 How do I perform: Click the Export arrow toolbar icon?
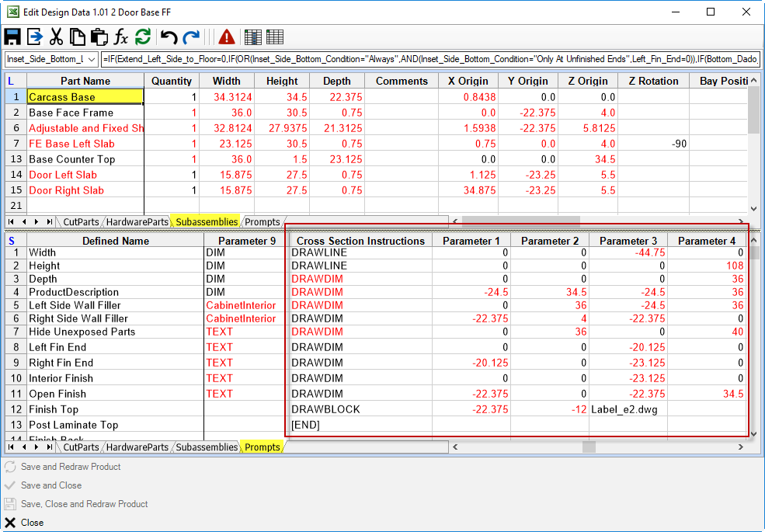click(x=35, y=37)
